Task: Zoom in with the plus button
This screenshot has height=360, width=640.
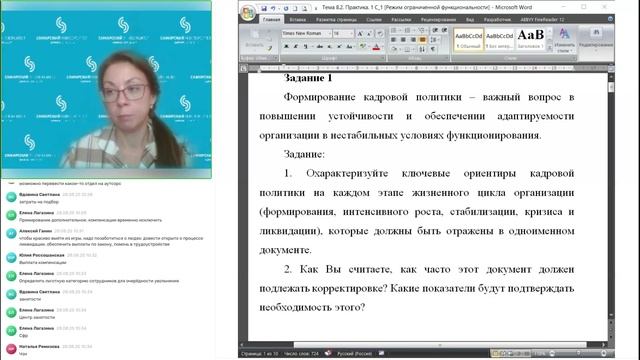Action: pos(604,353)
